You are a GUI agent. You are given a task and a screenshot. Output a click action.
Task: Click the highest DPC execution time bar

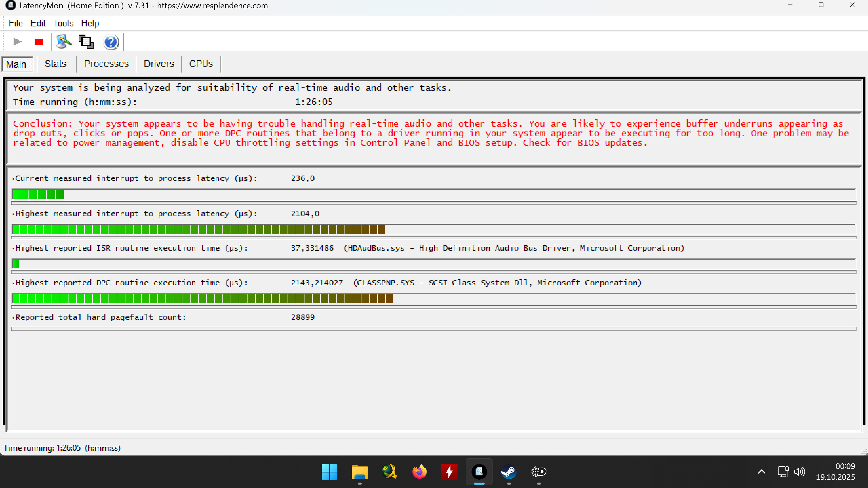coord(203,298)
